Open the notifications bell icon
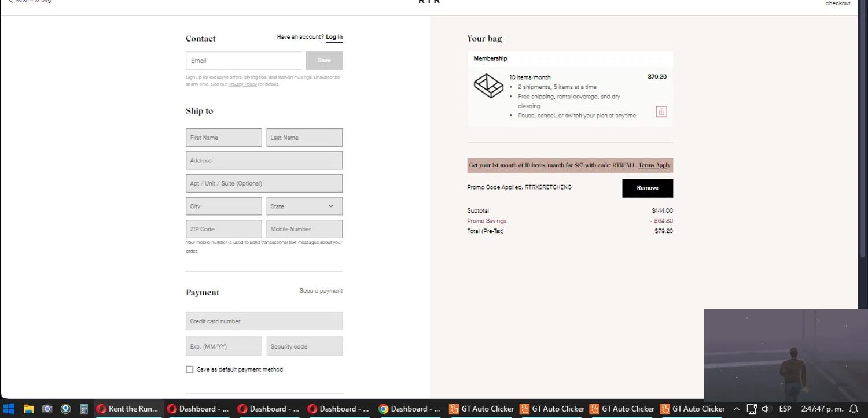 click(x=853, y=409)
